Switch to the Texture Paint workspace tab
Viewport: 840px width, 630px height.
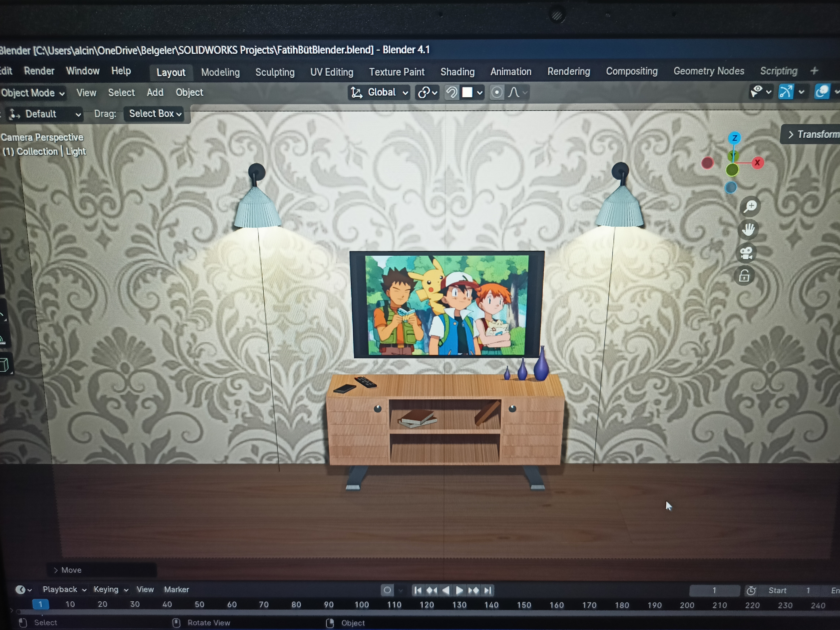(x=397, y=72)
